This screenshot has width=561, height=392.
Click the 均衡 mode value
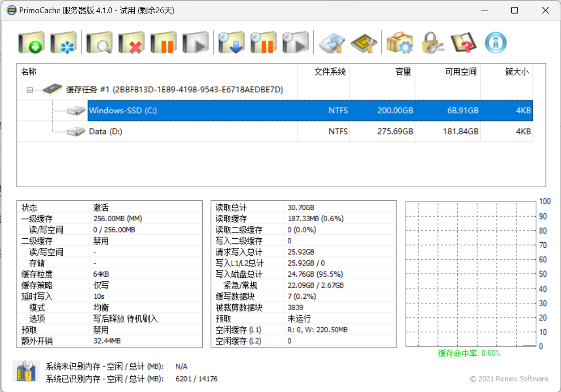pos(101,308)
